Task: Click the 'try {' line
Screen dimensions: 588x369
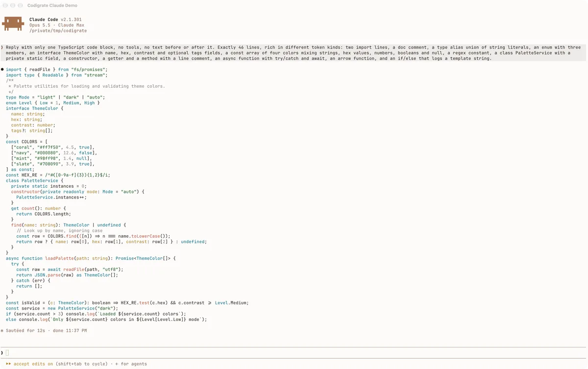Action: tap(18, 264)
